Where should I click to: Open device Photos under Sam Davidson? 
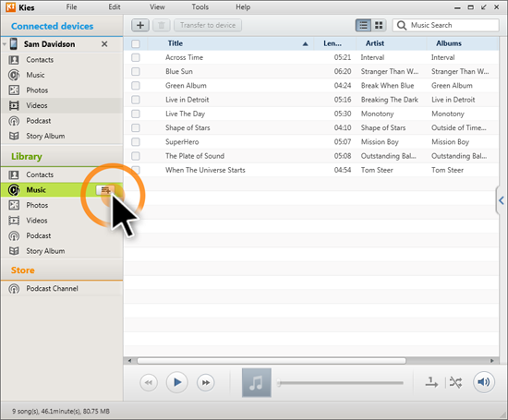coord(62,90)
